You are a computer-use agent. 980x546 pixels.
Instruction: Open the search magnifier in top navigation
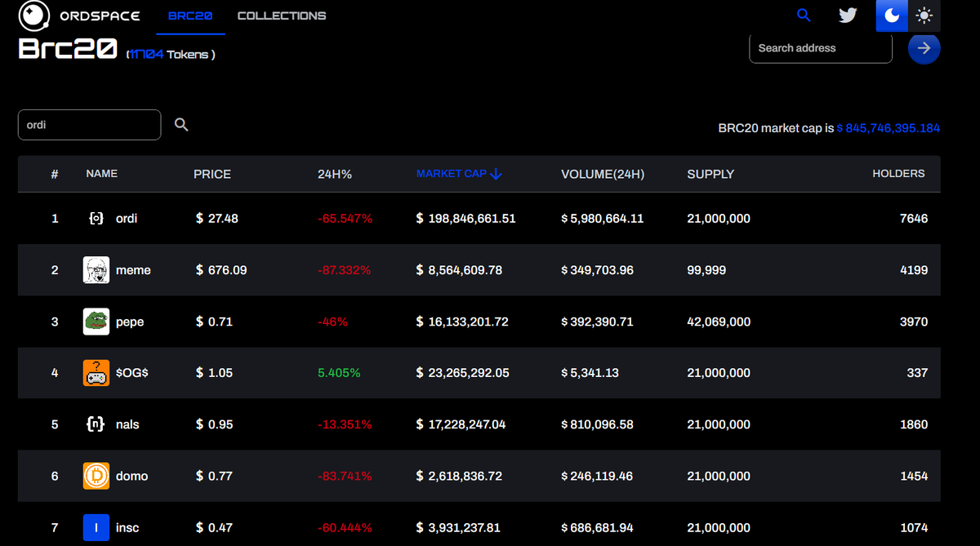[804, 16]
